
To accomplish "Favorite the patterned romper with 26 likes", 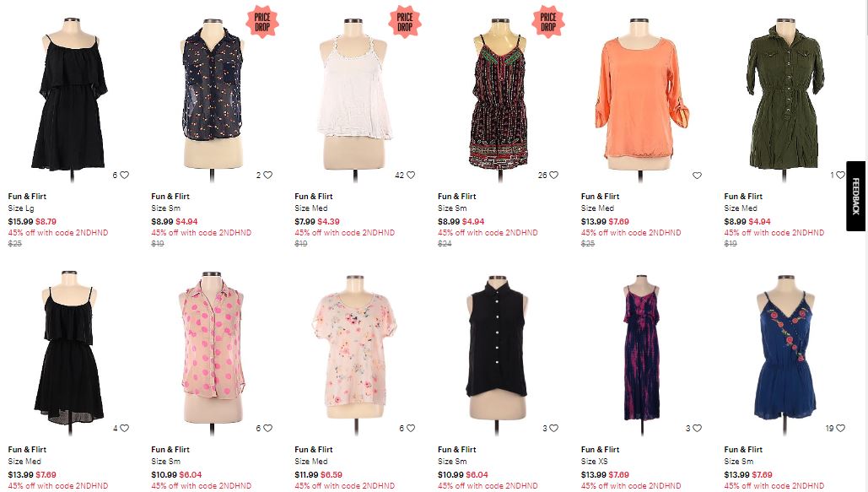I will pos(554,175).
